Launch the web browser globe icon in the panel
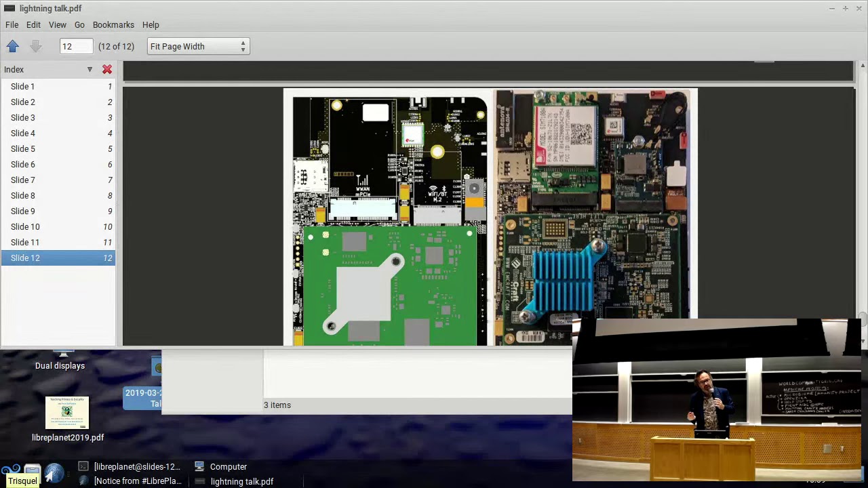 [x=54, y=472]
